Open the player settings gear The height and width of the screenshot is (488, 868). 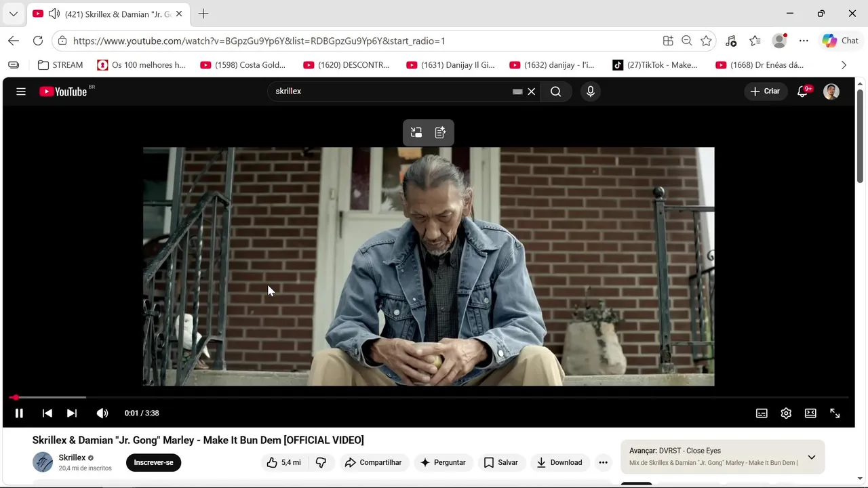pyautogui.click(x=786, y=413)
